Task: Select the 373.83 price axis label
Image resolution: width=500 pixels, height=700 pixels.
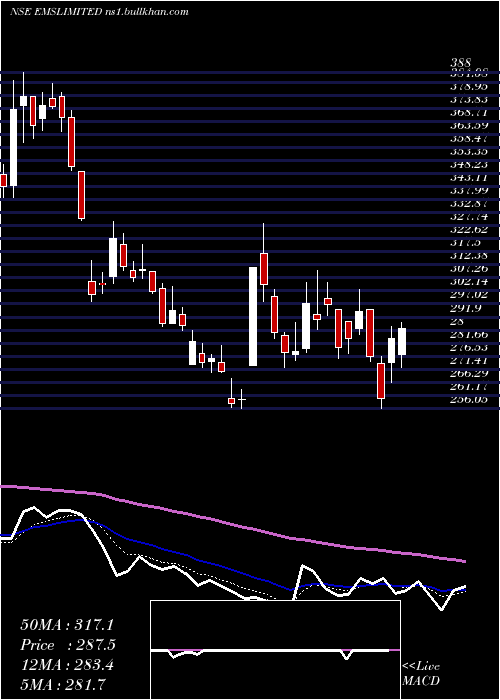Action: click(x=468, y=99)
